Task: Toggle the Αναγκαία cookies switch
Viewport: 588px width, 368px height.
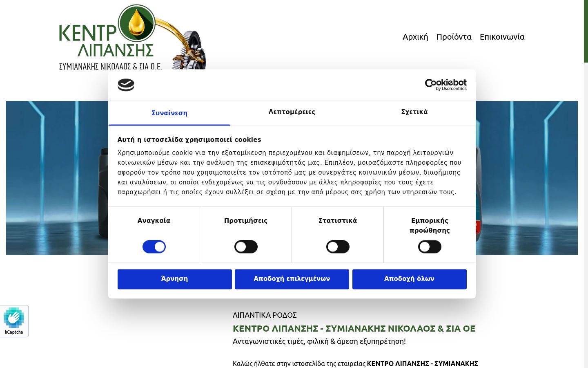Action: [154, 247]
